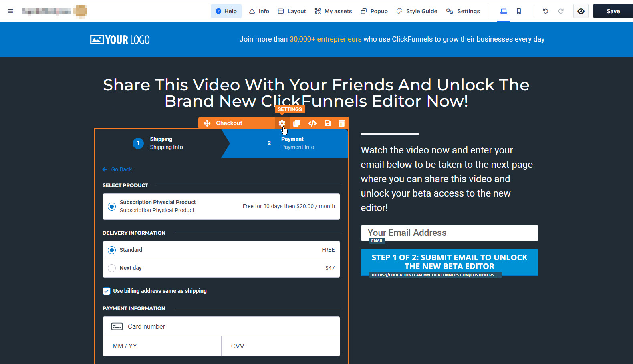Click the CVV field
The image size is (633, 364).
click(280, 346)
